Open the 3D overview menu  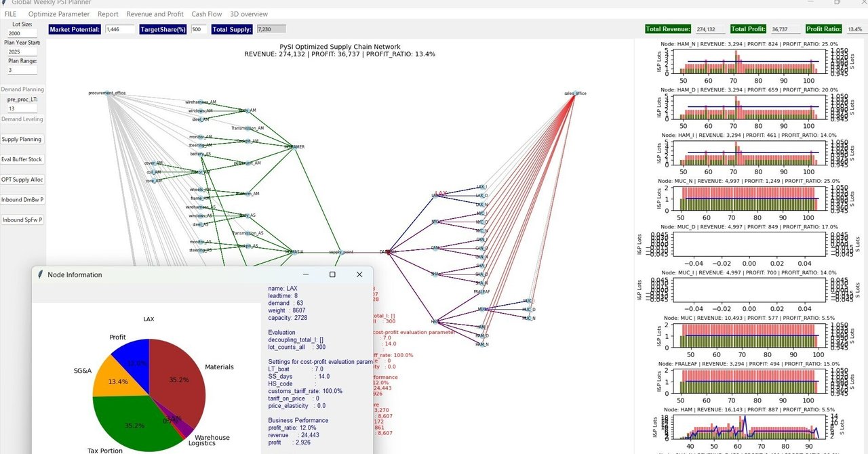click(249, 14)
